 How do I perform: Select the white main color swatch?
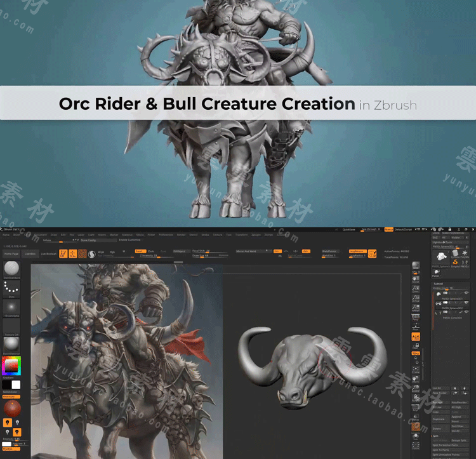(16, 385)
